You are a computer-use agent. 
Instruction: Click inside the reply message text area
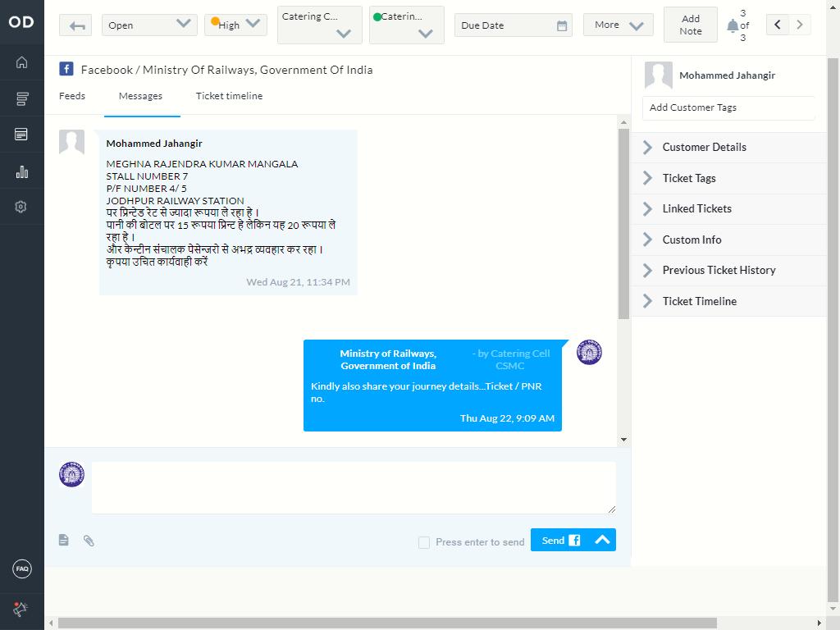pos(354,488)
